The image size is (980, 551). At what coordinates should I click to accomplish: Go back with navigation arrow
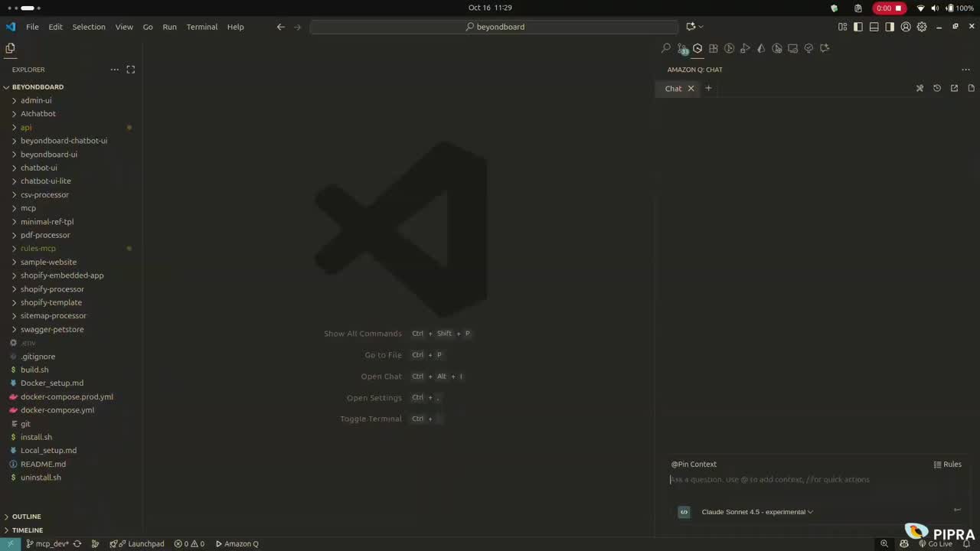(x=280, y=27)
